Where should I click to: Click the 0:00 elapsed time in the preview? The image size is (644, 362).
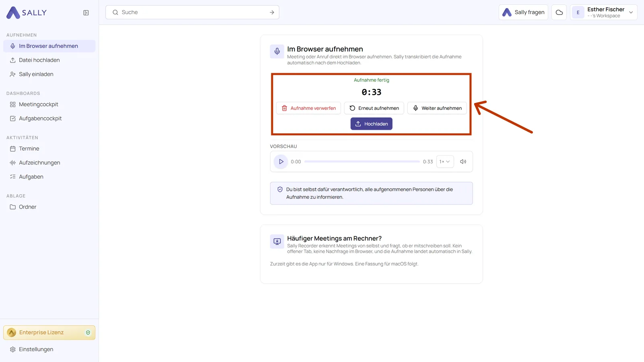click(296, 162)
